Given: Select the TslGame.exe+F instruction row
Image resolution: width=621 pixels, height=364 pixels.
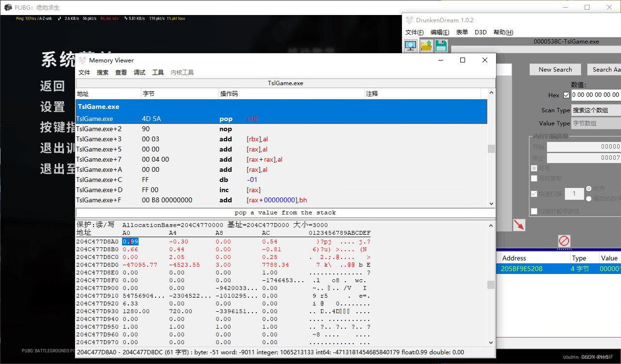Looking at the screenshot, I should click(281, 200).
